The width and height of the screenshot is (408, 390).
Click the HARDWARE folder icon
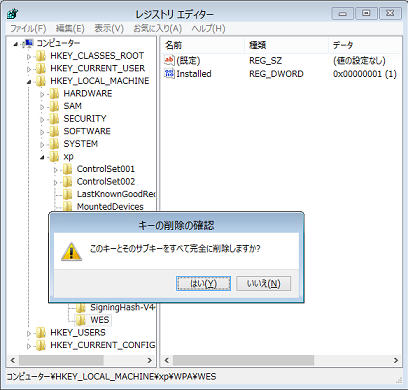pos(54,94)
